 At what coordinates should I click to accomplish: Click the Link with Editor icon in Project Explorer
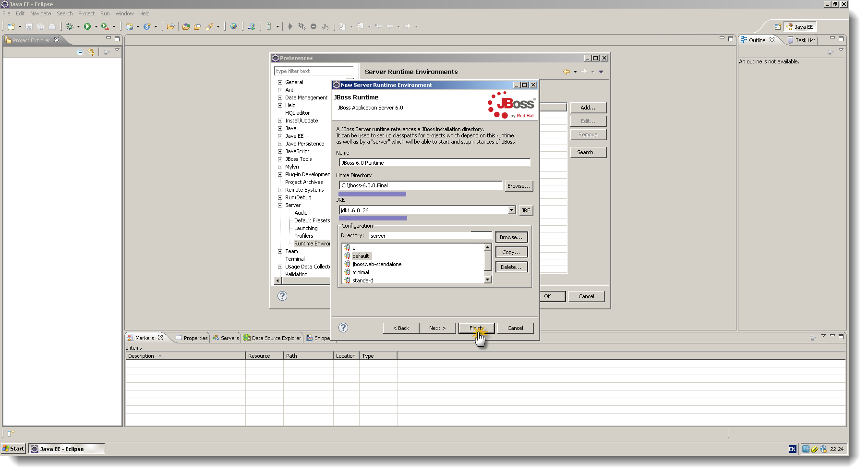point(91,52)
